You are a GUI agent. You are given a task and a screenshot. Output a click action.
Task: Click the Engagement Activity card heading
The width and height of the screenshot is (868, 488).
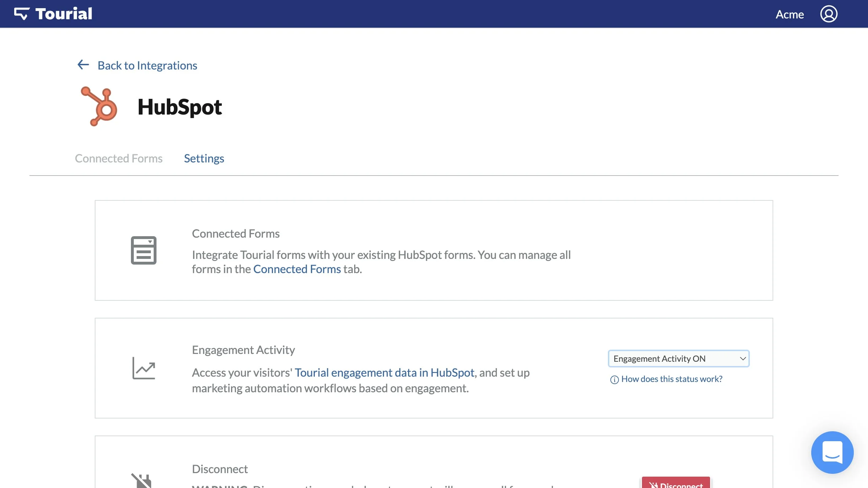tap(243, 350)
